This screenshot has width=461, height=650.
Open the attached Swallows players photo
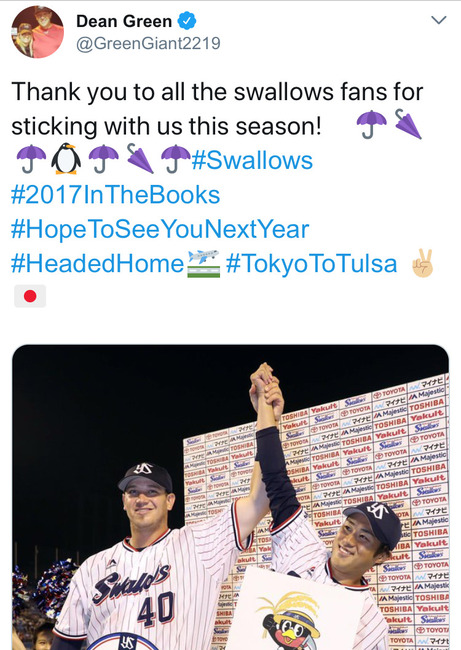pos(230,497)
